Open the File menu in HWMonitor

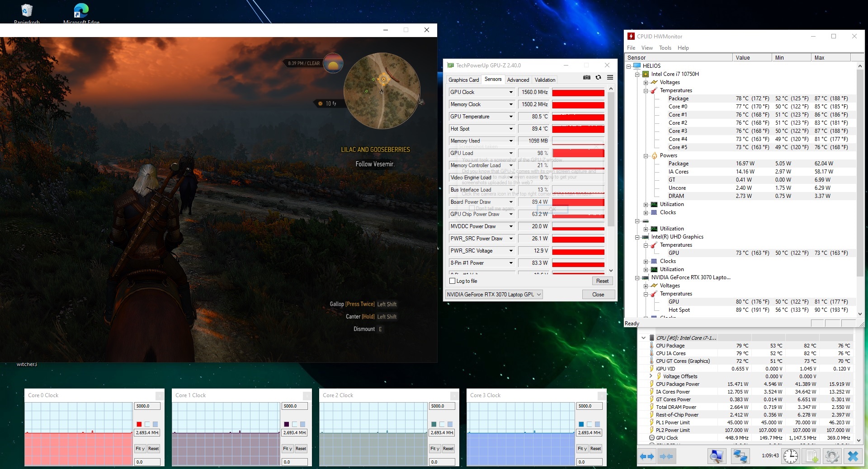tap(631, 48)
